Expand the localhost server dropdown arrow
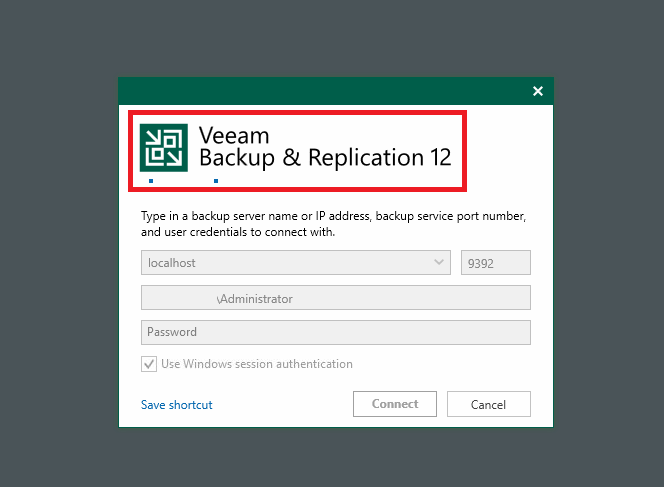This screenshot has width=665, height=487. 439,262
